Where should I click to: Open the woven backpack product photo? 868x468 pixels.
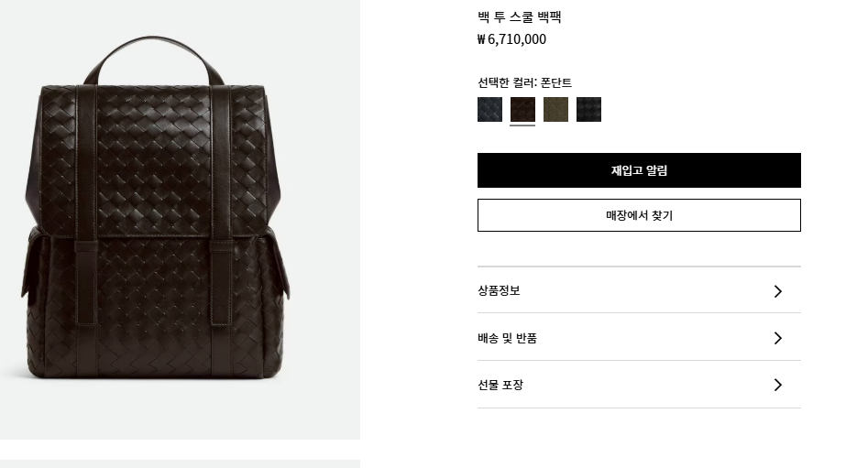(180, 220)
